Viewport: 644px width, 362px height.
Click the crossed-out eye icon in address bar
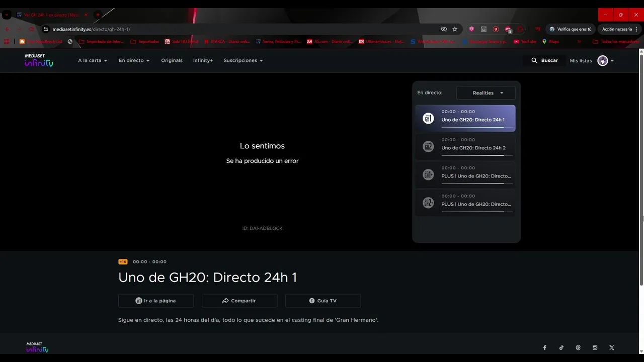coord(444,29)
